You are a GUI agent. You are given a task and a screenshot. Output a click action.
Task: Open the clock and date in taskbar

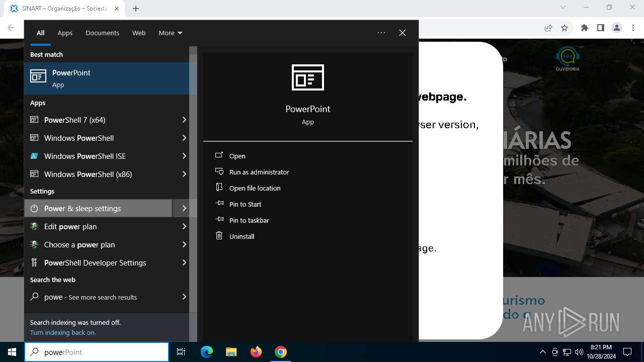(x=601, y=352)
